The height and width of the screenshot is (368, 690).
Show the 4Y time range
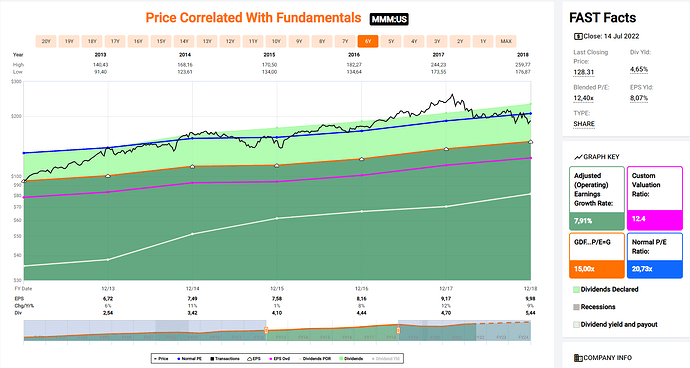(x=414, y=41)
